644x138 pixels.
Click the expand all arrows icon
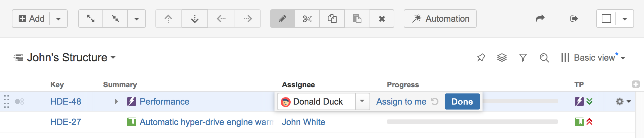(x=91, y=19)
